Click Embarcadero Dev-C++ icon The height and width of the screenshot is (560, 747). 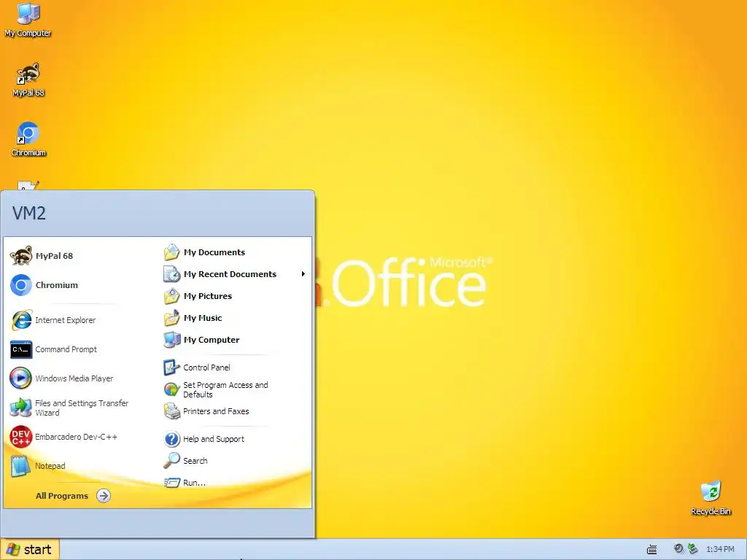coord(21,437)
